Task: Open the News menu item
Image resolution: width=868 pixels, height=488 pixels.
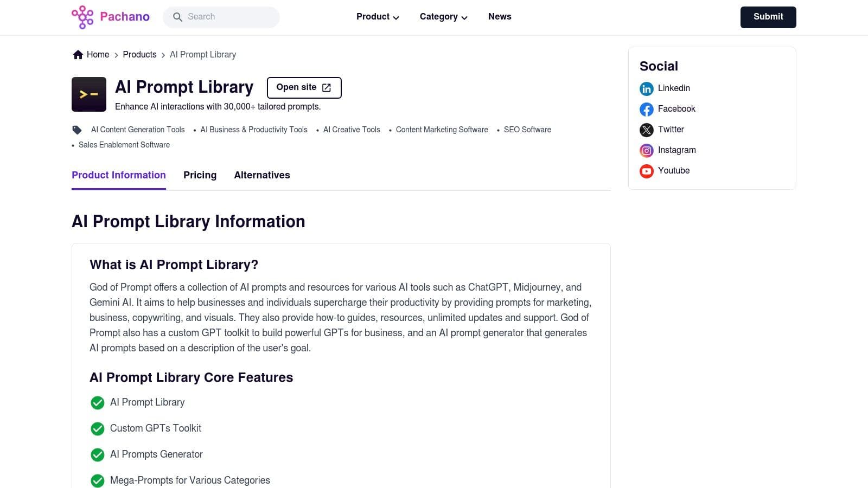Action: click(500, 17)
